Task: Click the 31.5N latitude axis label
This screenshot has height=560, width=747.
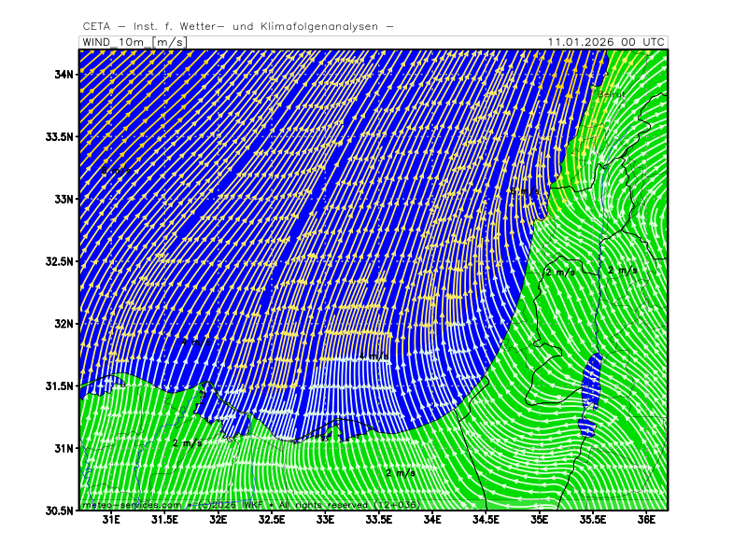Action: click(x=58, y=386)
